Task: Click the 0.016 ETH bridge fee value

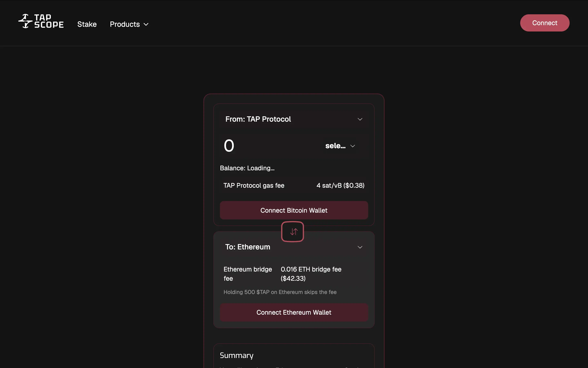Action: click(x=311, y=274)
